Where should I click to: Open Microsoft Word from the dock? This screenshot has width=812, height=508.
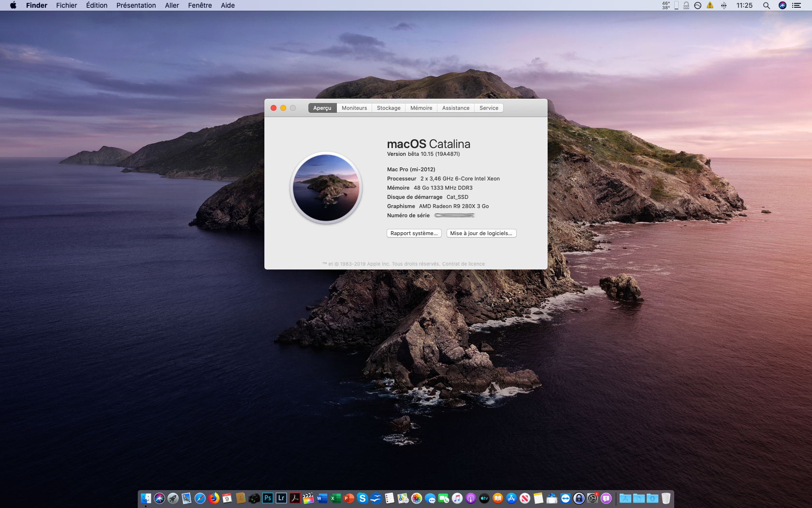[322, 498]
